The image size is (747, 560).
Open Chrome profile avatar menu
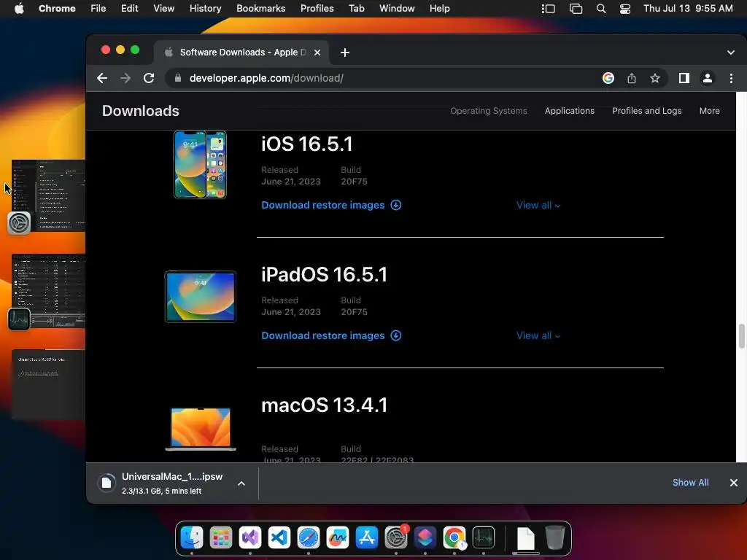708,78
